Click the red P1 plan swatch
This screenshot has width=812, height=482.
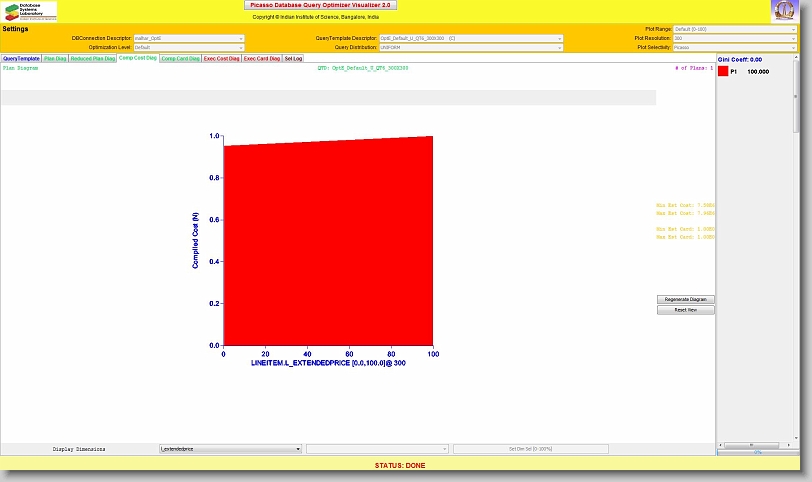[724, 100]
